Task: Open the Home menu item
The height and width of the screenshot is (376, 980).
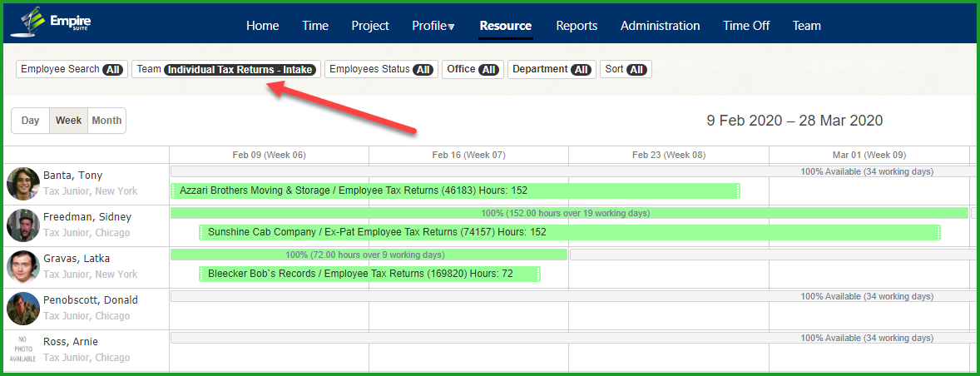Action: (x=263, y=26)
